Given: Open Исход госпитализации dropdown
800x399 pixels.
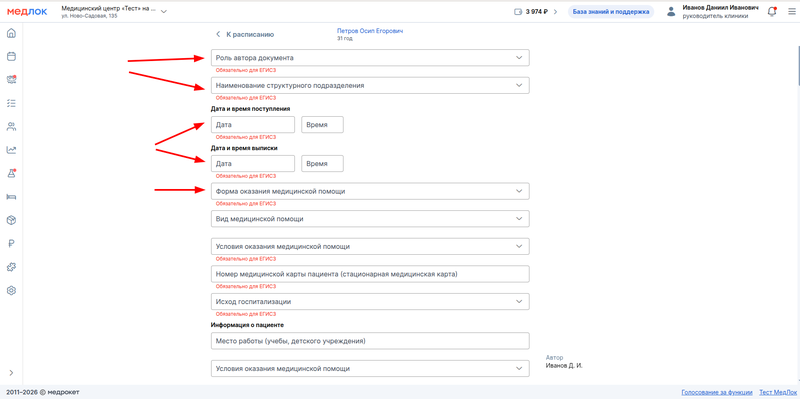Looking at the screenshot, I should tap(370, 302).
